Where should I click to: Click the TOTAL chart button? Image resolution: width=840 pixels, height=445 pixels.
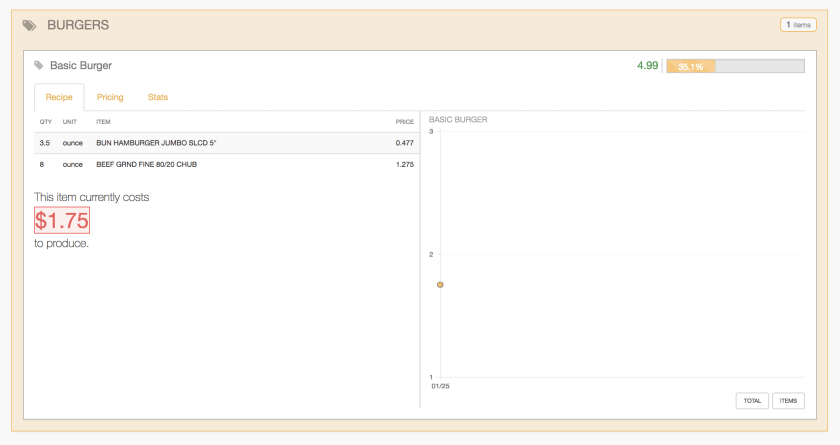click(x=752, y=401)
